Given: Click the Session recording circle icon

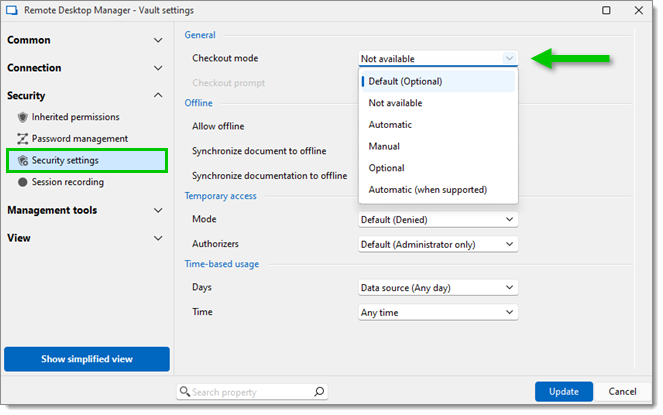Looking at the screenshot, I should pos(23,182).
